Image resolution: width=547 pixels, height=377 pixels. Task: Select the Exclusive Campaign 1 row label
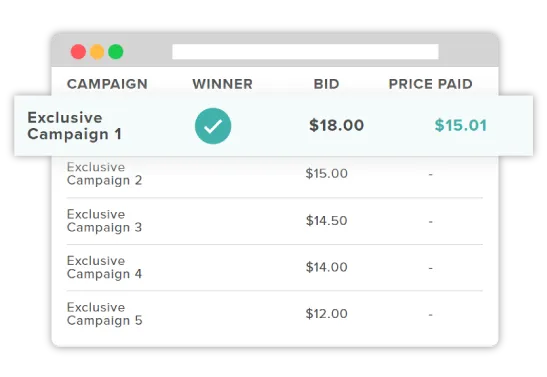click(x=74, y=126)
